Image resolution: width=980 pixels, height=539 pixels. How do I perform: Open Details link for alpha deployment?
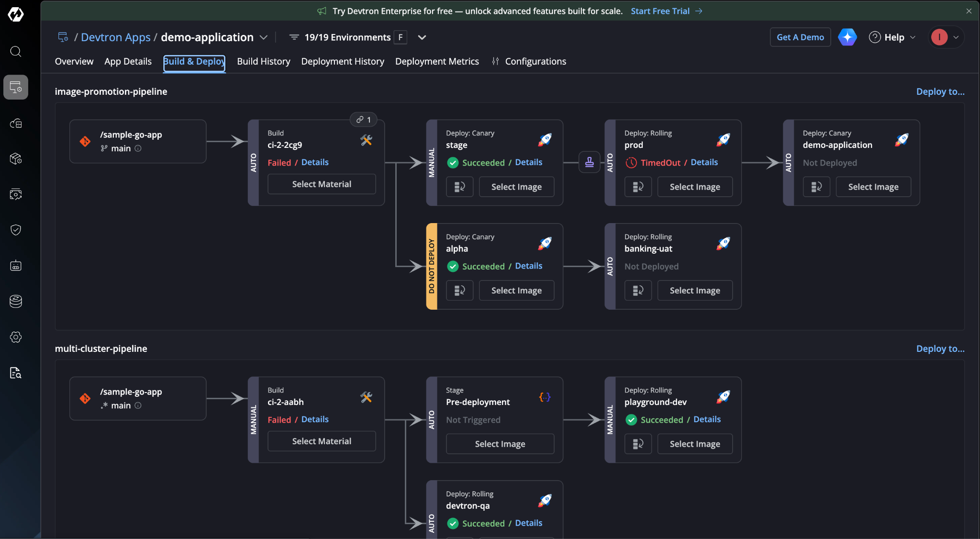pyautogui.click(x=529, y=266)
